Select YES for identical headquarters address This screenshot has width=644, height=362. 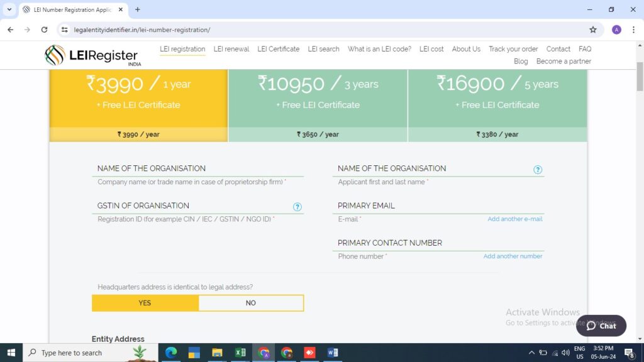pyautogui.click(x=145, y=303)
